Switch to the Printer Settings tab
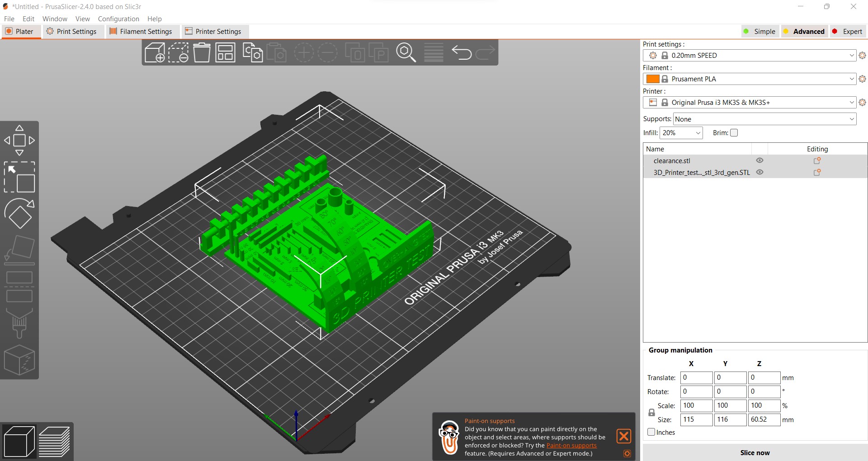The height and width of the screenshot is (461, 868). tap(214, 31)
